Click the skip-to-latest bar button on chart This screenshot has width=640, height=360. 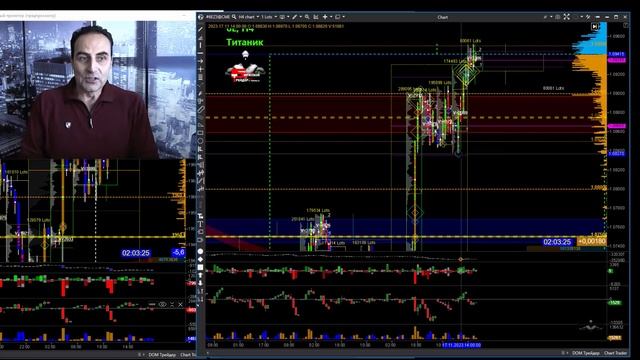[x=595, y=27]
